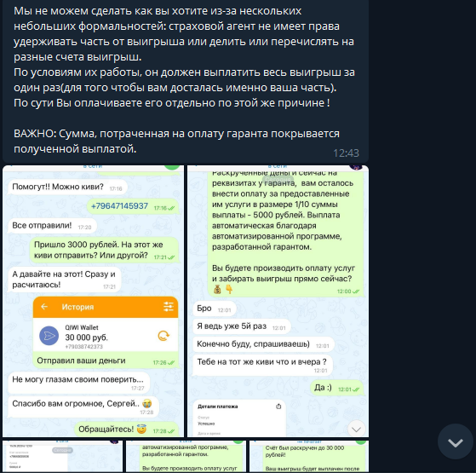Click the 'Обращайтесь!' green reply bubble

(x=126, y=429)
